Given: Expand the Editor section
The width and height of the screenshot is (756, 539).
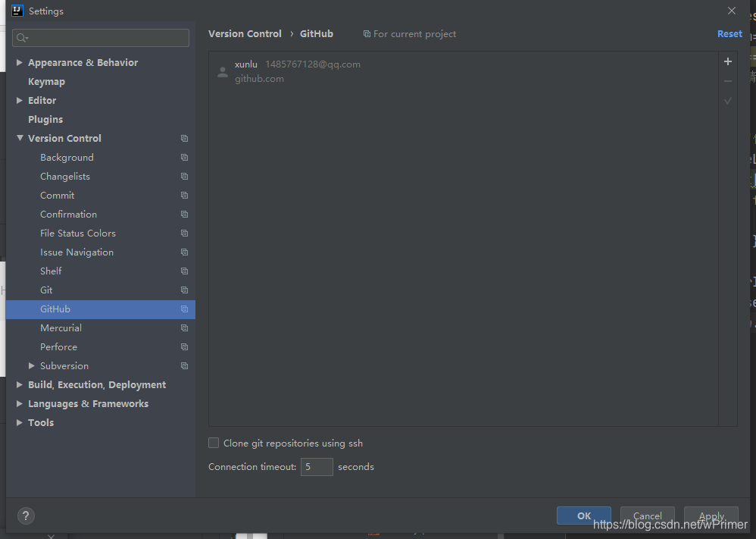Looking at the screenshot, I should (x=19, y=100).
